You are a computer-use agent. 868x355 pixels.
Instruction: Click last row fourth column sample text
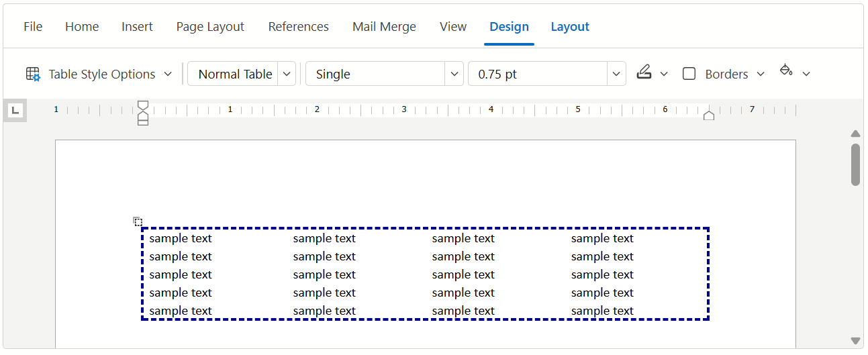(602, 311)
